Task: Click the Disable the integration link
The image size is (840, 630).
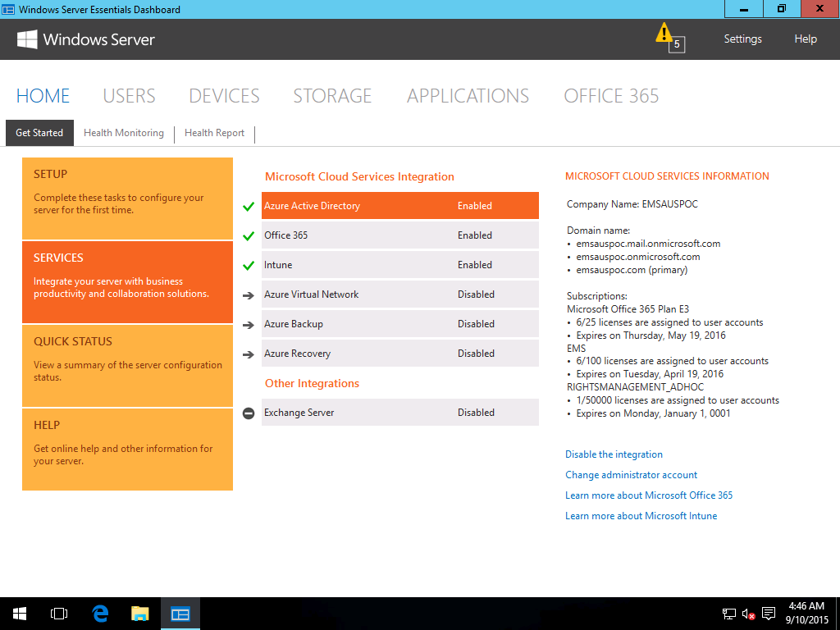Action: (614, 454)
